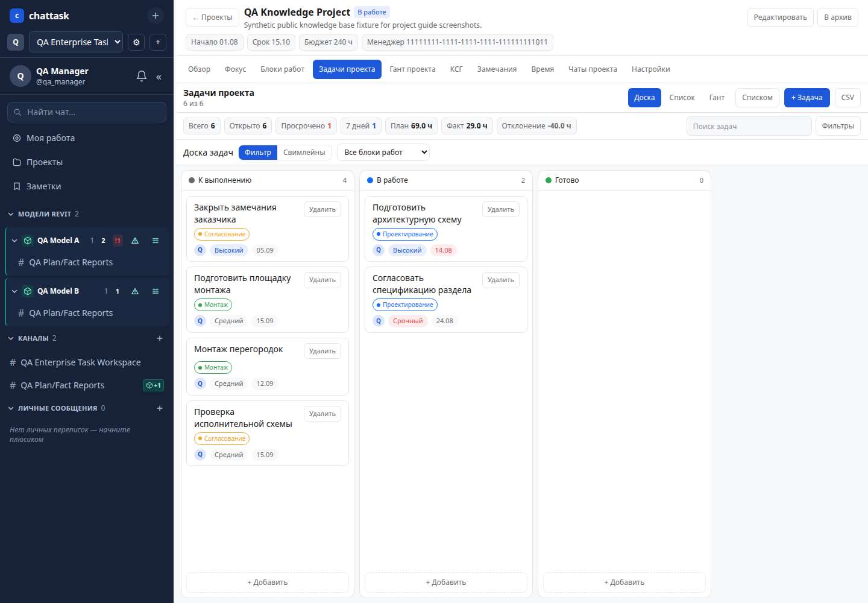Click Q assignee avatar on Согласовать спецификацию card
This screenshot has height=603, width=868.
[379, 321]
